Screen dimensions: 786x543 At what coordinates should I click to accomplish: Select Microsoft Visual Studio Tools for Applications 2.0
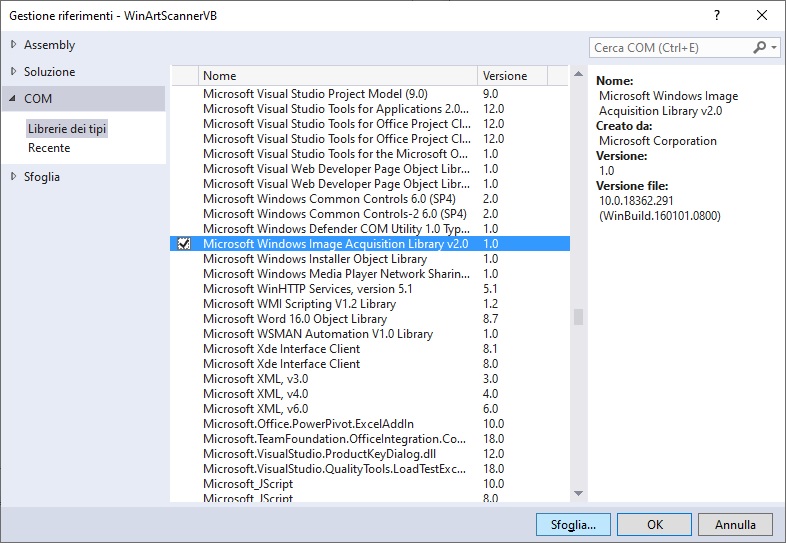coord(370,109)
